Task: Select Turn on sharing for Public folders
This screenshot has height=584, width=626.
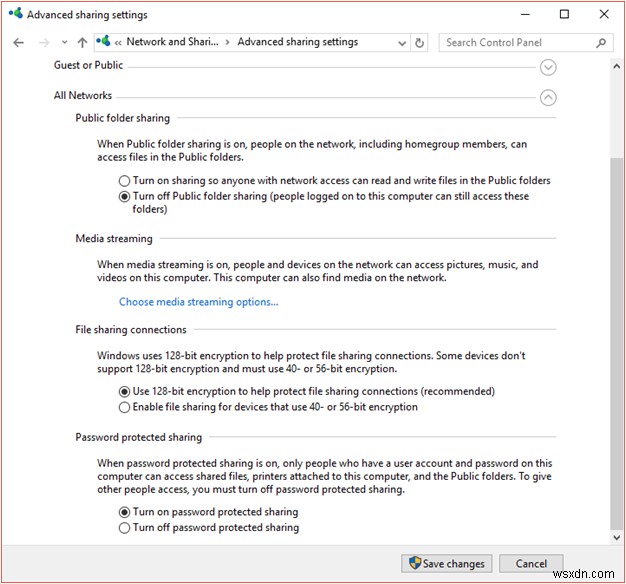Action: 124,181
